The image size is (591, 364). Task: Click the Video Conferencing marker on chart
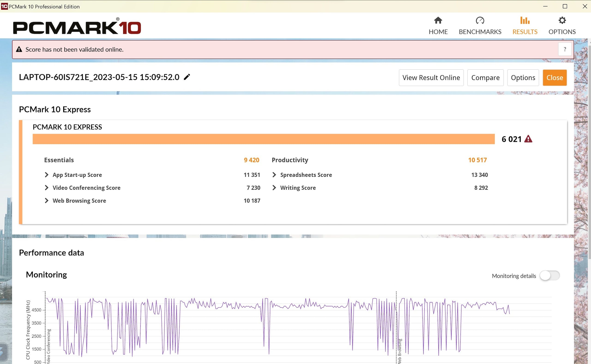coord(49,346)
